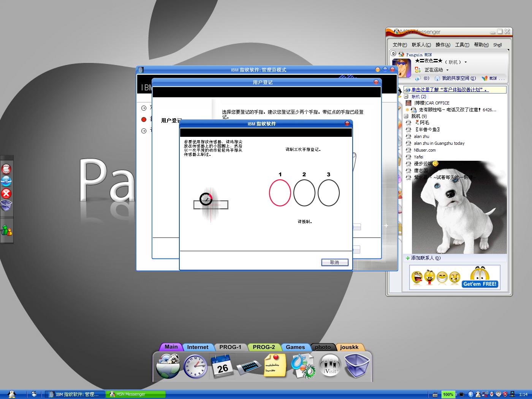The width and height of the screenshot is (532, 399).
Task: Switch to the Games dock tab
Action: click(x=295, y=347)
